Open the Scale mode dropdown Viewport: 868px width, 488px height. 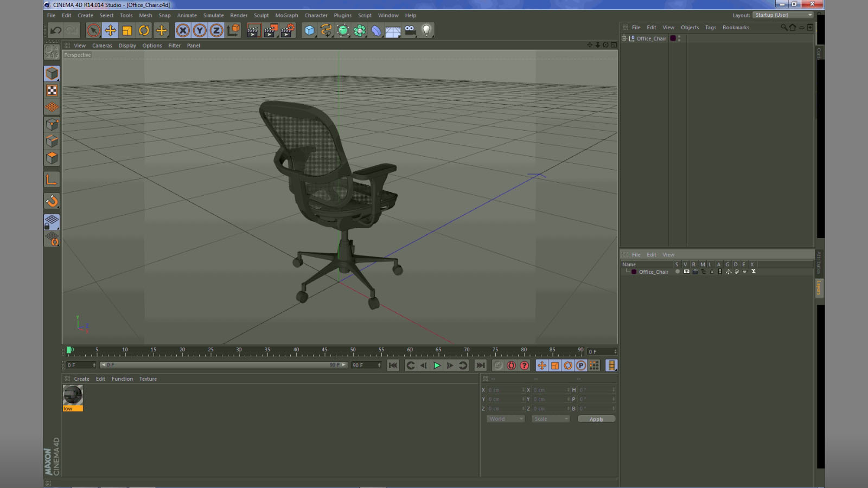tap(550, 419)
